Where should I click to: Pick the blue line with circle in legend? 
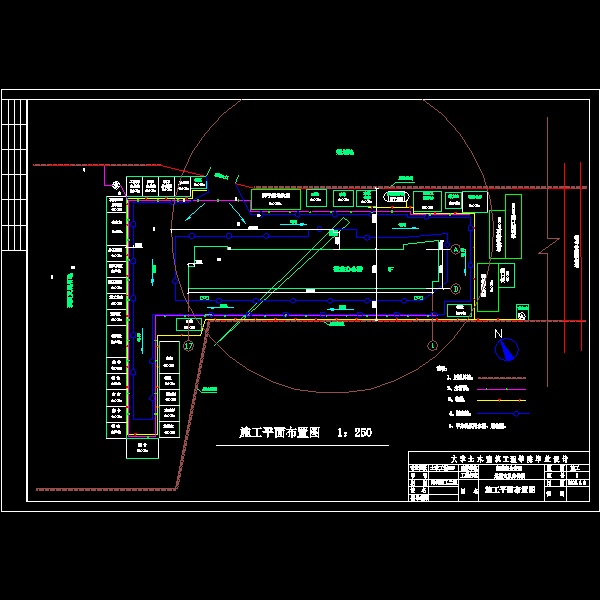click(x=503, y=413)
